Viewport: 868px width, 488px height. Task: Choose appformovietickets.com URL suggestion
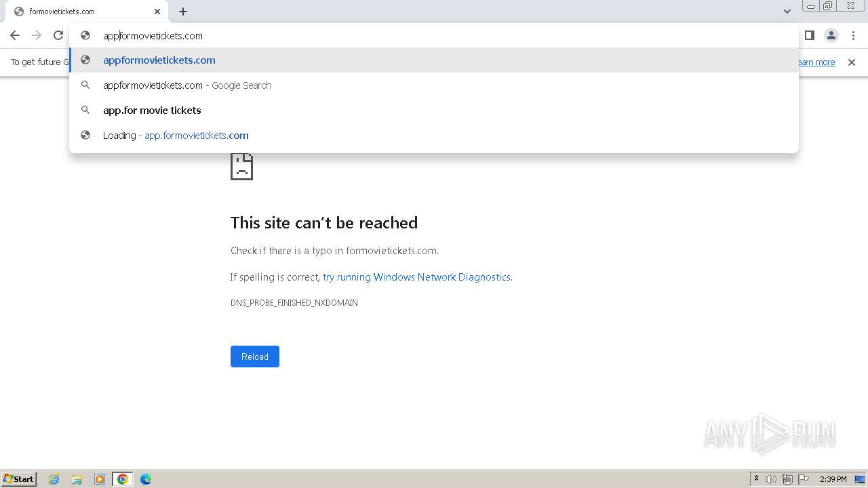click(434, 60)
